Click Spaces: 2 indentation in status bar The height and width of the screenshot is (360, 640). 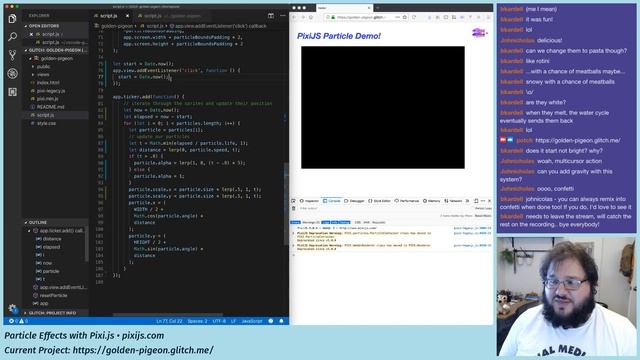[x=197, y=321]
